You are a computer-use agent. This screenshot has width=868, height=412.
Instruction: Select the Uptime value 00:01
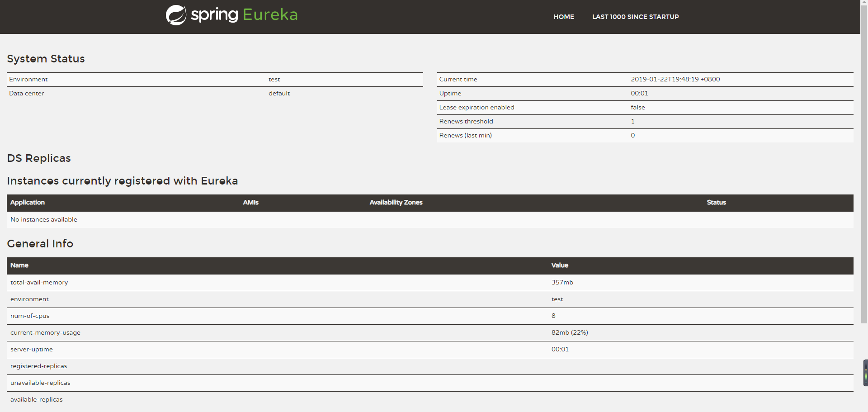639,93
